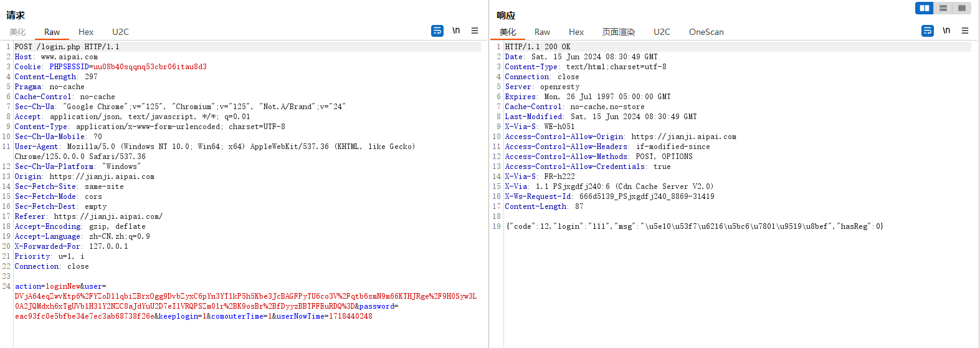The image size is (980, 348).
Task: Open the OneScan tab in response
Action: (706, 32)
